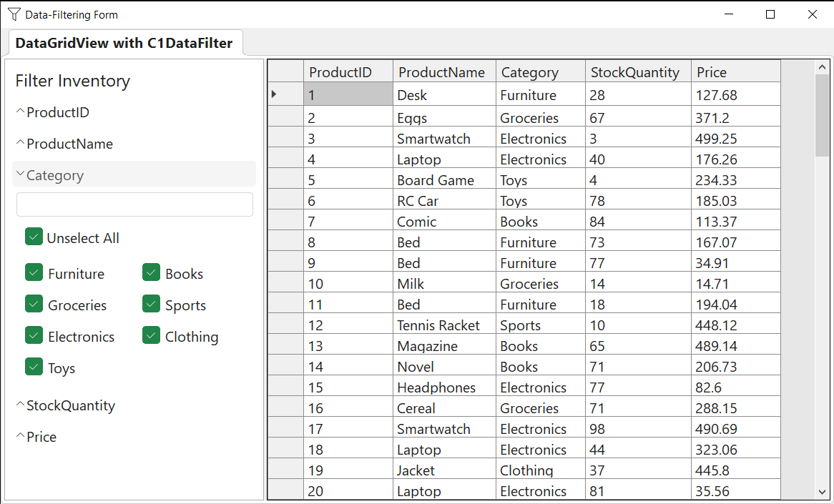834x504 pixels.
Task: Click the Price column header
Action: 736,71
